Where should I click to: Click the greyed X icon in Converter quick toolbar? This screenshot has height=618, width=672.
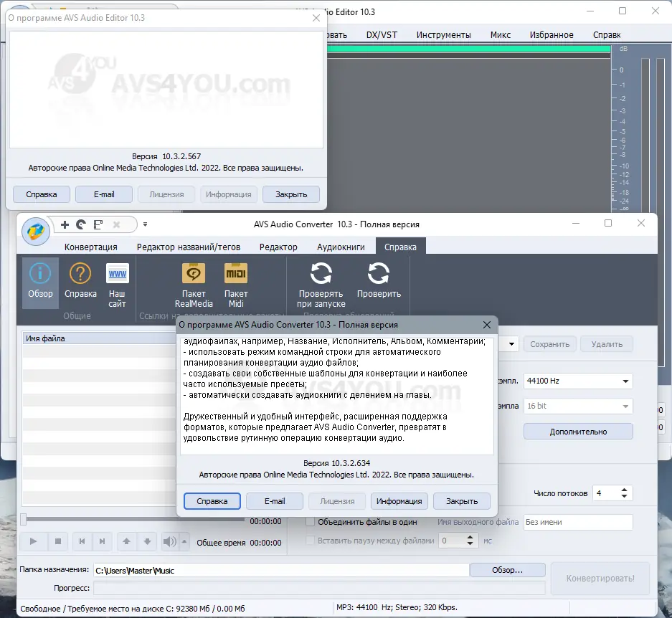116,224
